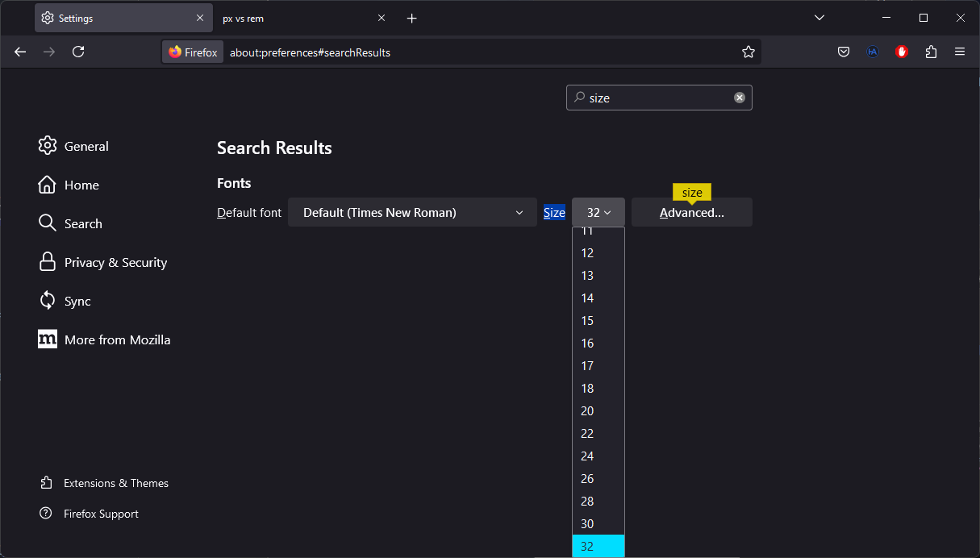Open the Extensions puzzle-piece icon
The image size is (980, 558).
931,52
